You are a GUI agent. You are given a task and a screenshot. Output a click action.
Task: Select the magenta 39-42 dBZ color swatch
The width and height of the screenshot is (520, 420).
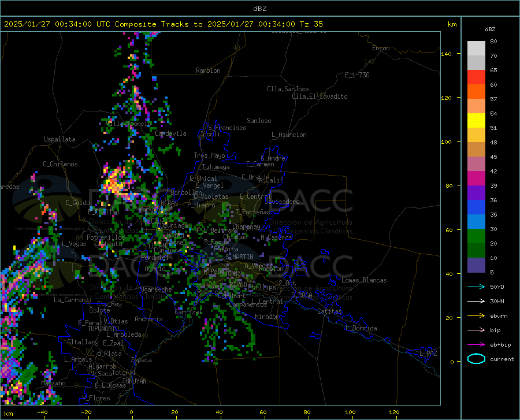(x=476, y=179)
